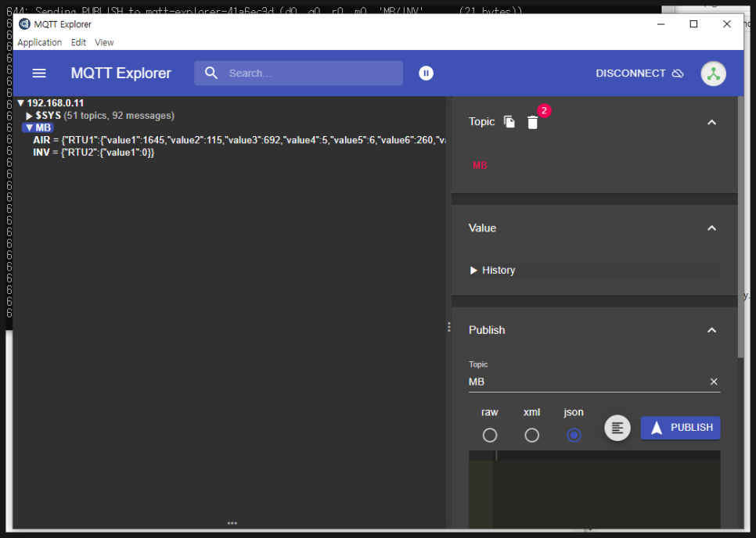Open the View menu
The image size is (756, 538).
click(104, 42)
